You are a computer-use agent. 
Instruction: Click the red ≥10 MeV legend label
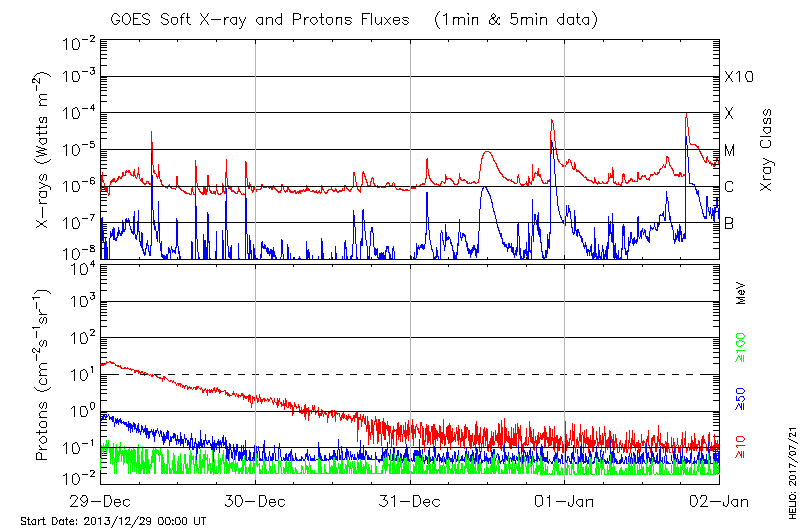coord(741,446)
